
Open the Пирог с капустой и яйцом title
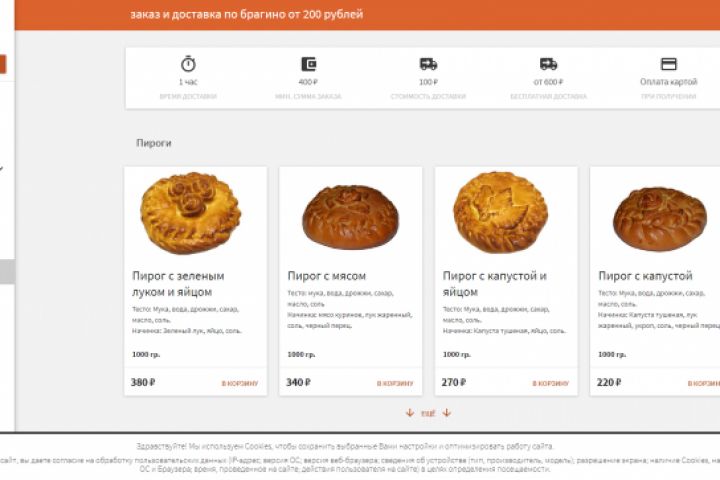495,284
